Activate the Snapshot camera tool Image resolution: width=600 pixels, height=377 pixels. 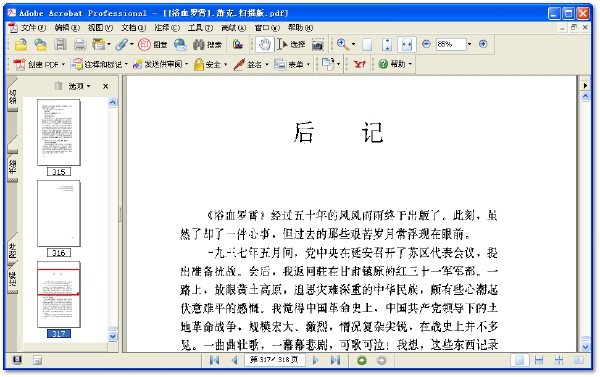(x=318, y=45)
